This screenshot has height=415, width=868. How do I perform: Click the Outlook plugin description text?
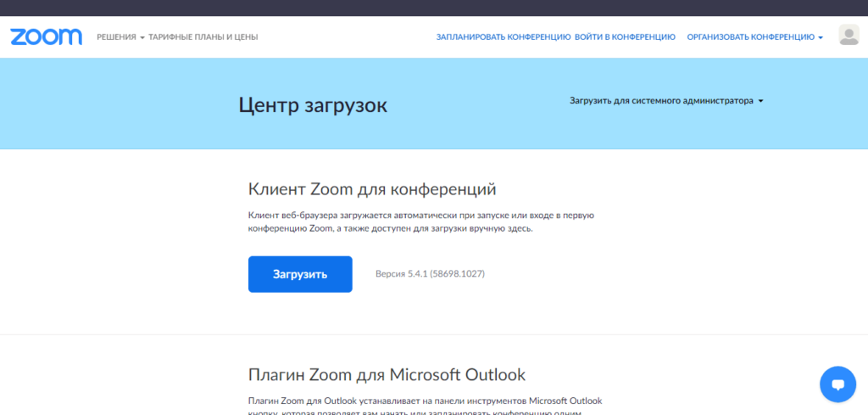tap(424, 401)
